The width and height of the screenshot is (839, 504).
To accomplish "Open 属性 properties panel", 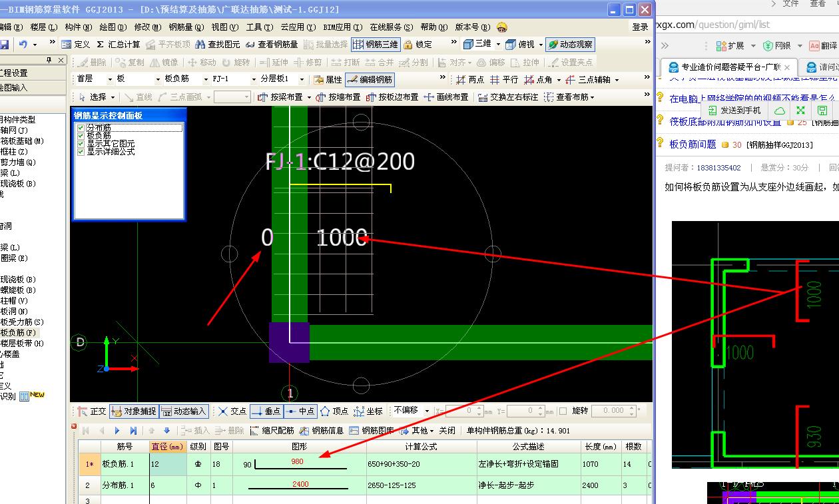I will [328, 80].
